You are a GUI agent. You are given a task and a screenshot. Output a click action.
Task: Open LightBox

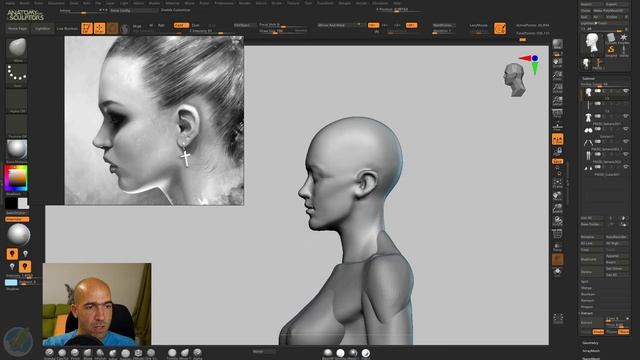[x=42, y=29]
